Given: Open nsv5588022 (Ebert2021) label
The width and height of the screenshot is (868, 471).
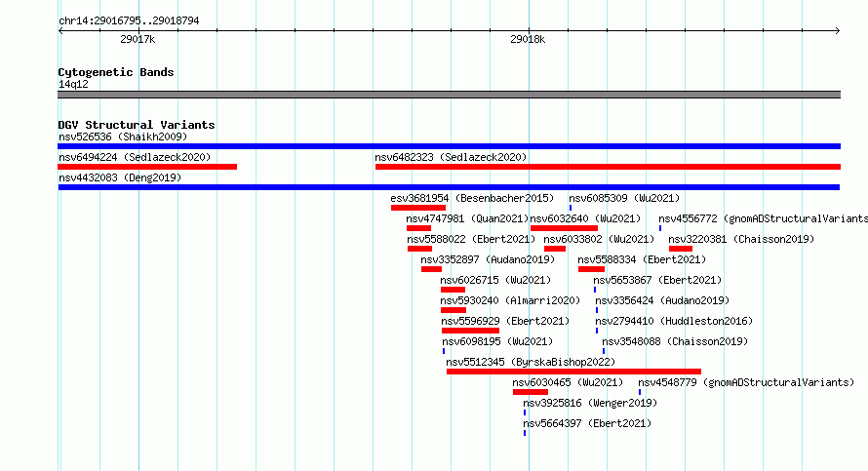Looking at the screenshot, I should pos(471,239).
